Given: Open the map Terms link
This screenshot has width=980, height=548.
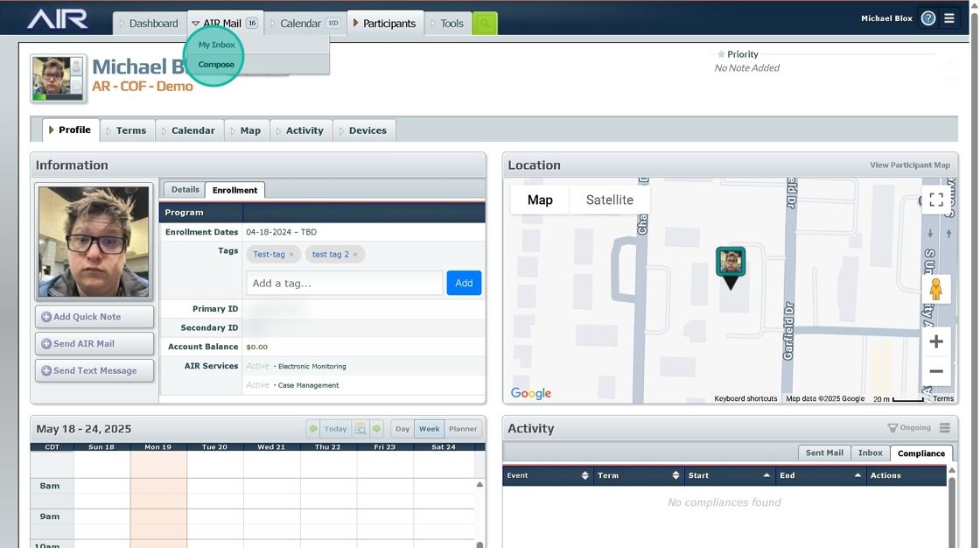Looking at the screenshot, I should [x=943, y=398].
